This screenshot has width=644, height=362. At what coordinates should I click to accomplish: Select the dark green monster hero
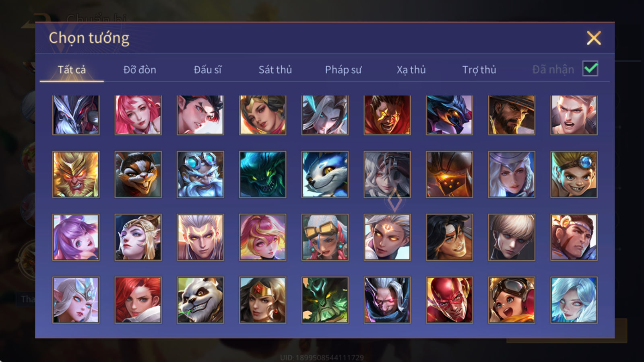pos(262,175)
